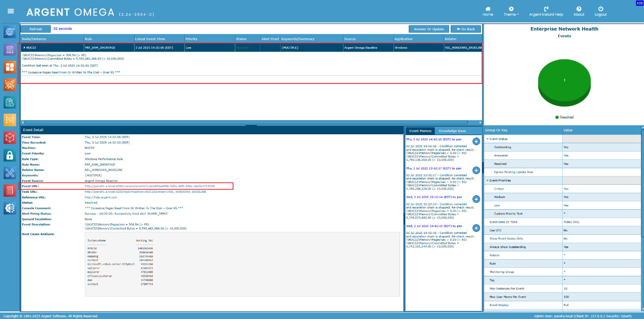Click the orange dashboard tiles sidebar icon

click(10, 67)
